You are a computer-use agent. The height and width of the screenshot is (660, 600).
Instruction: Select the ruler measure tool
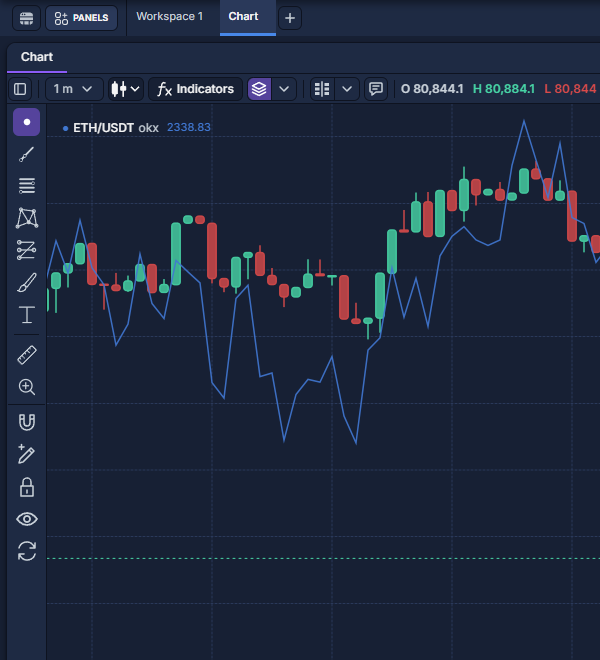[27, 355]
